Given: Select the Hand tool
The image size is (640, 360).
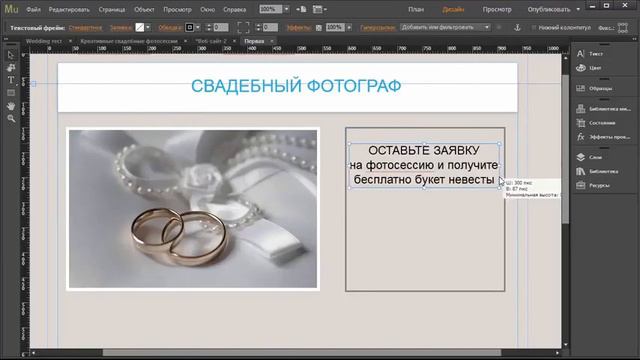Looking at the screenshot, I should click(x=11, y=106).
